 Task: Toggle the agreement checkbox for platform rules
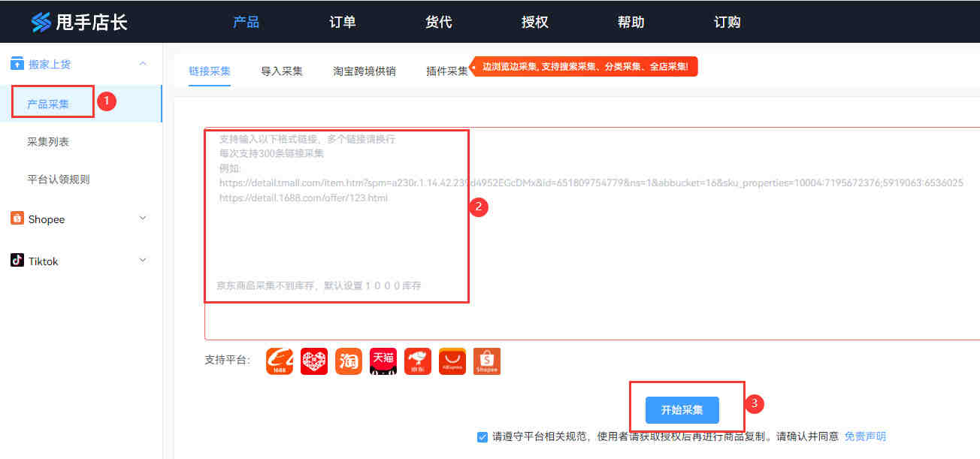[x=482, y=436]
